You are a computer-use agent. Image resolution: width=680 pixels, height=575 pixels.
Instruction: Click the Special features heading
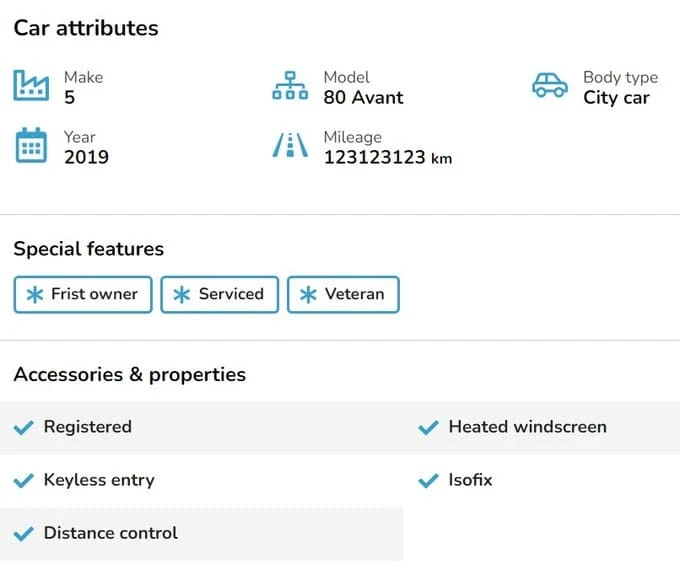click(88, 249)
